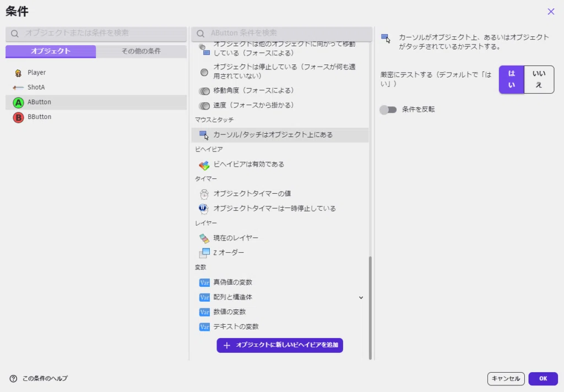
Task: Click the help question mark icon
Action: pos(13,378)
